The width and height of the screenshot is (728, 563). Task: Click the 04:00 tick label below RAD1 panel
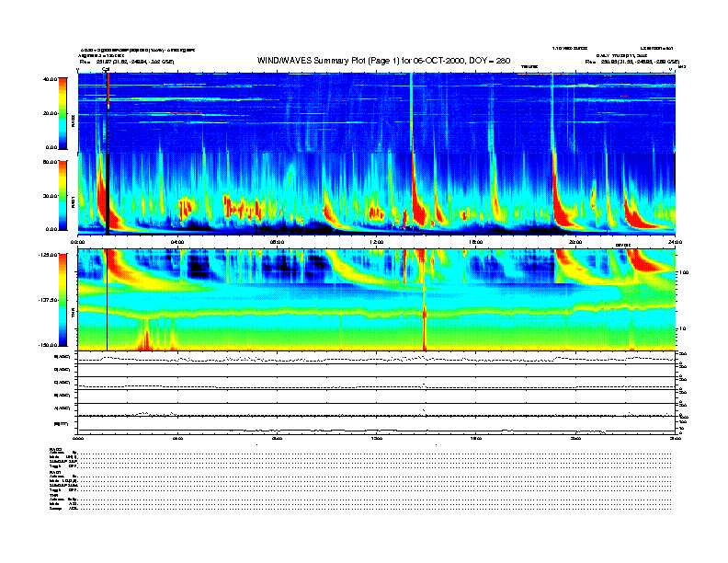tap(177, 242)
